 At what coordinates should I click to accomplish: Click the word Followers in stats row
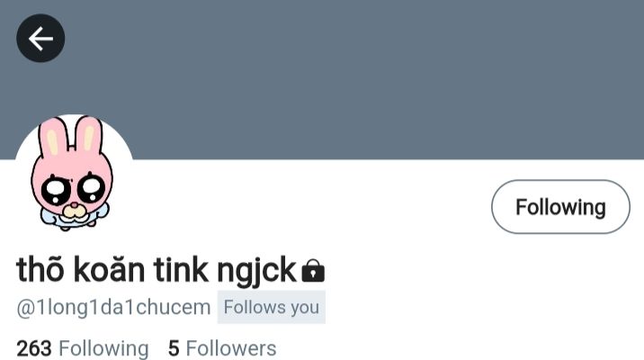(231, 348)
